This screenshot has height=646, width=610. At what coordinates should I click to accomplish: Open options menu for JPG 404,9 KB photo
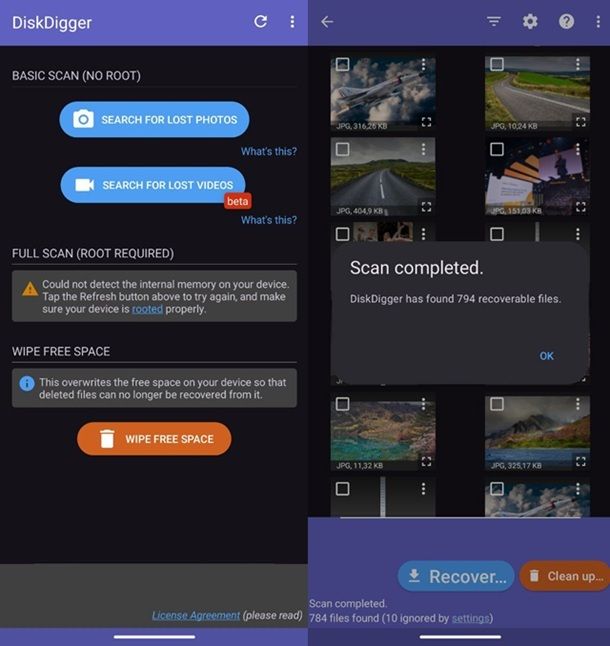tap(423, 149)
